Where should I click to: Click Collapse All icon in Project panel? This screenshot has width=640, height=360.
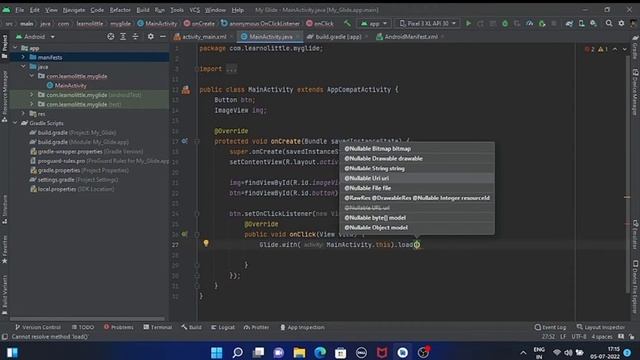(x=135, y=37)
